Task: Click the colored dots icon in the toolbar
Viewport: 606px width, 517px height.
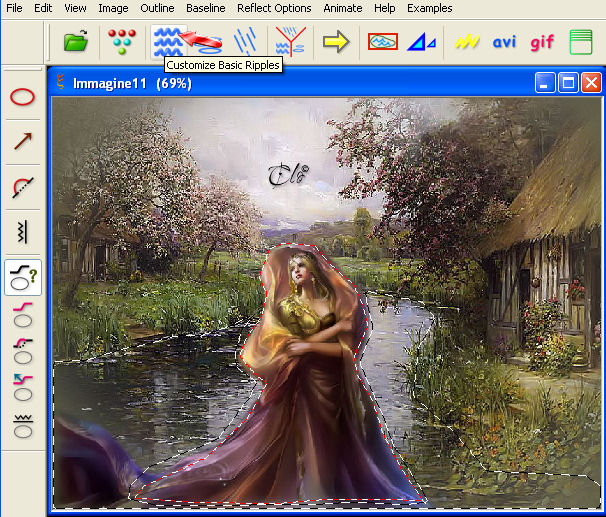Action: 122,41
